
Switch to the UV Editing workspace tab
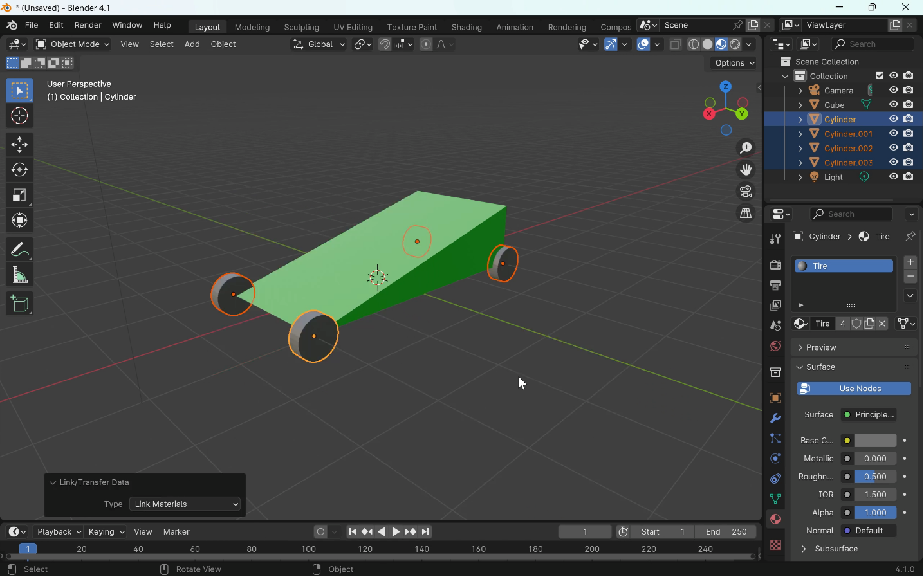(x=353, y=27)
